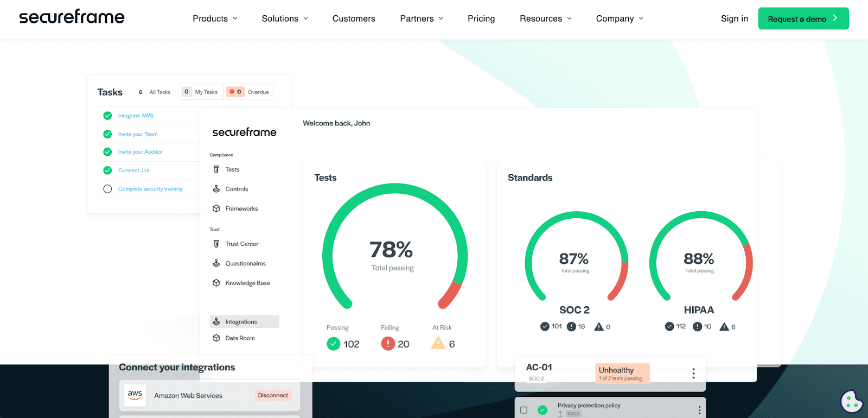Image resolution: width=868 pixels, height=418 pixels.
Task: Open the Pricing nav item
Action: point(481,18)
